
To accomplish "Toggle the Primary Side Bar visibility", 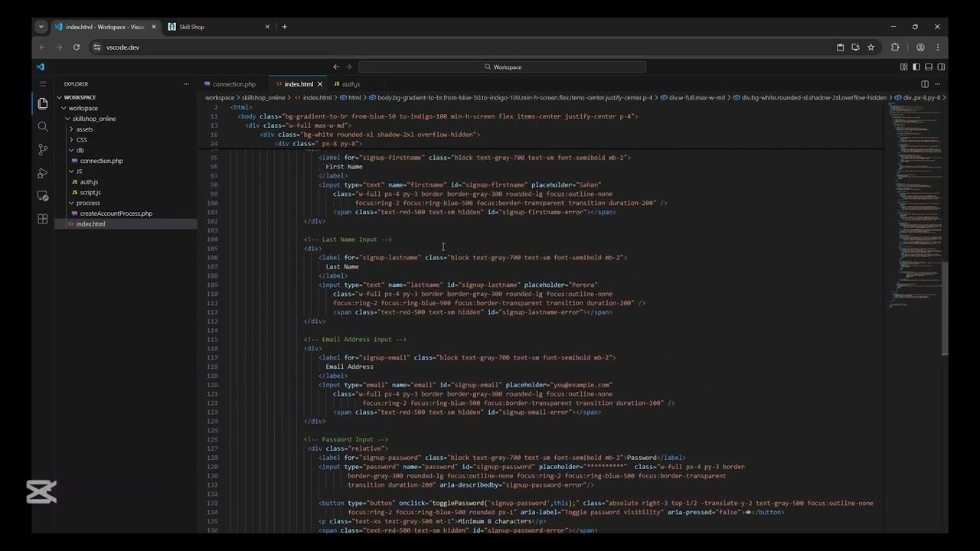I will 916,67.
